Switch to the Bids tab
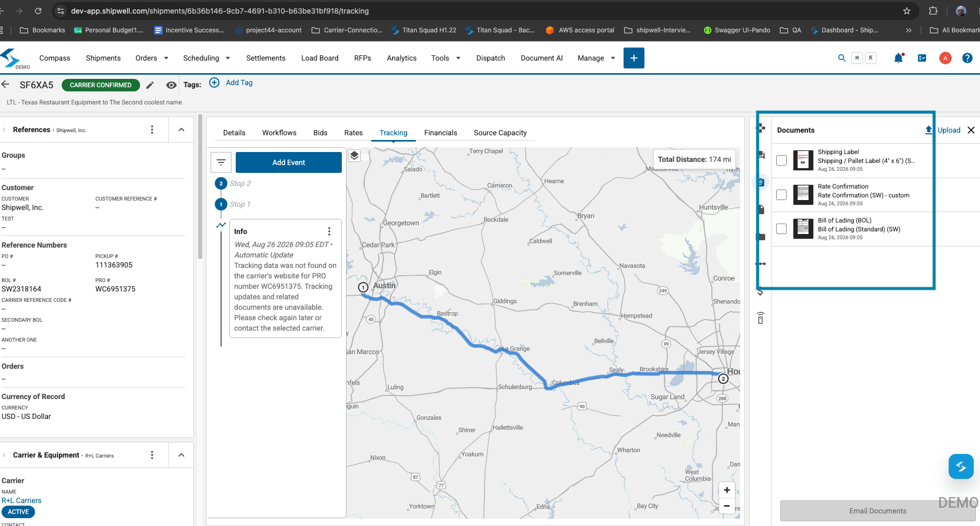Screen dimensions: 980x526 320,133
